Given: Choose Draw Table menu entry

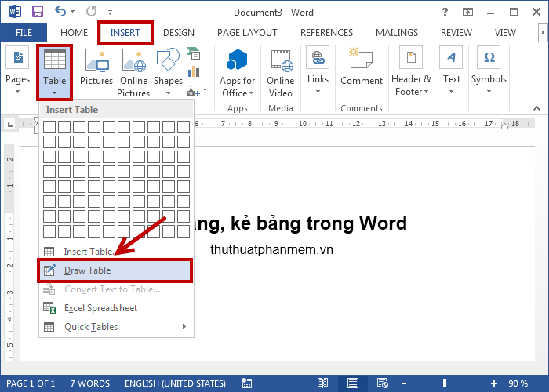Looking at the screenshot, I should click(116, 270).
